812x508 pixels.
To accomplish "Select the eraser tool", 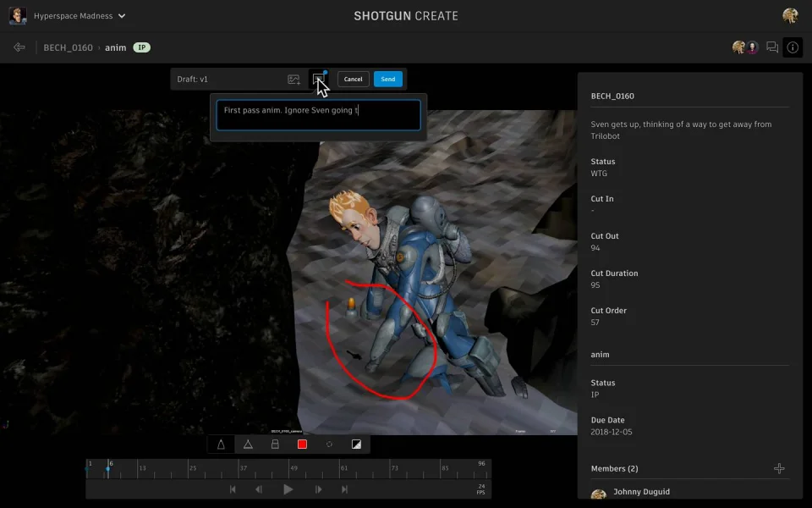I will point(275,444).
